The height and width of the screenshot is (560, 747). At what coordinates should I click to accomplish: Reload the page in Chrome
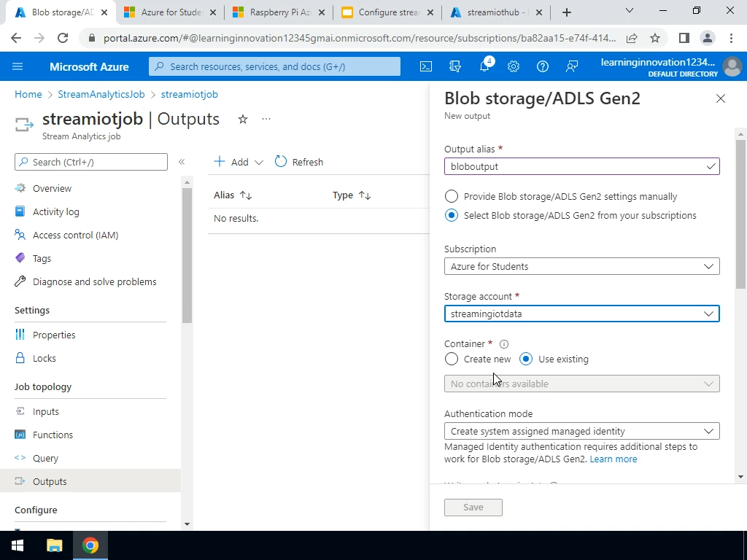63,38
